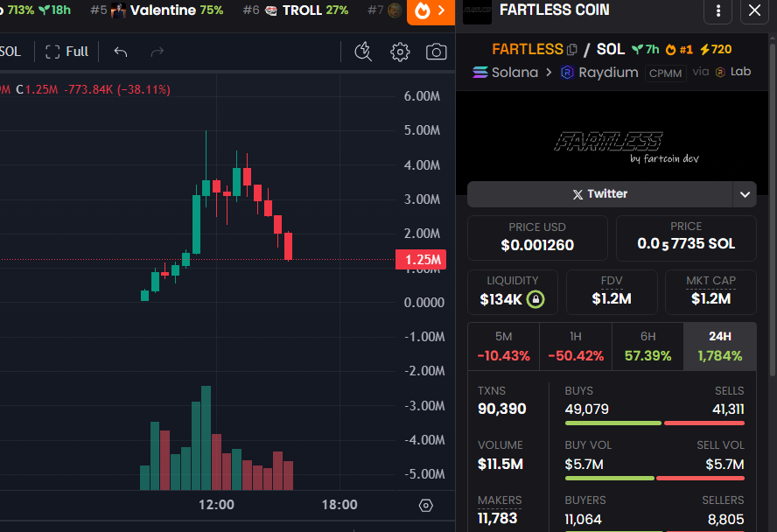Open trending token #6 TROLL
This screenshot has width=777, height=532.
click(296, 10)
